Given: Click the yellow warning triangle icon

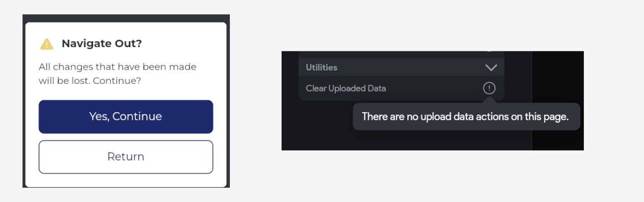Looking at the screenshot, I should tap(47, 44).
